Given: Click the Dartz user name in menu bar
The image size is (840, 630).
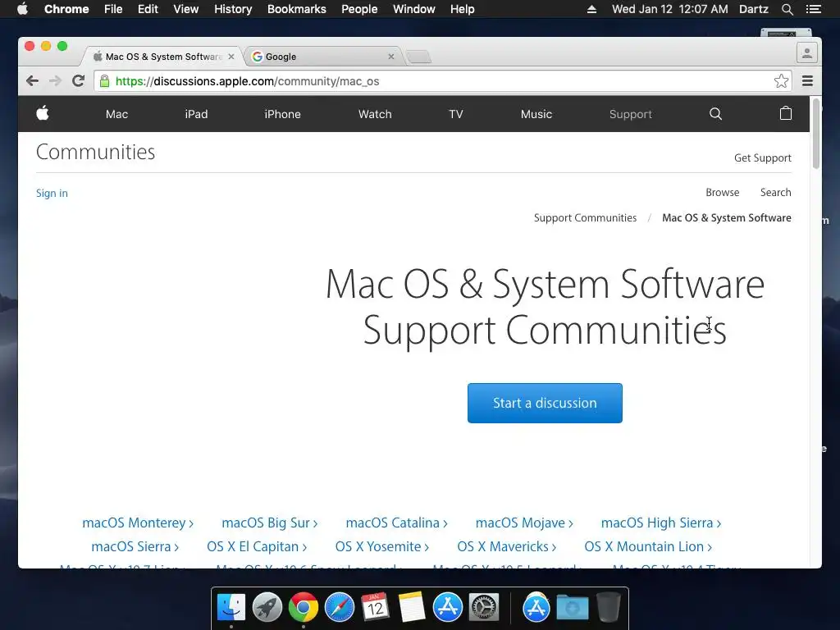Looking at the screenshot, I should coord(753,9).
